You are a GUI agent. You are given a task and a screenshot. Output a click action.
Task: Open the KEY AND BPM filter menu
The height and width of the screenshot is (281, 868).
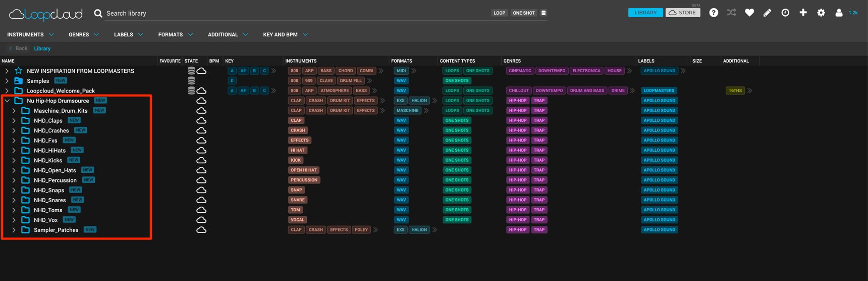(x=286, y=34)
